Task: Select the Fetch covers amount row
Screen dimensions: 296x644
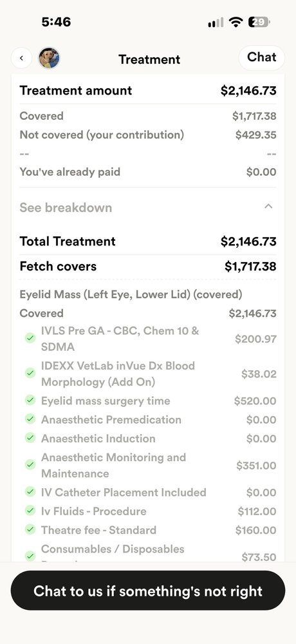Action: 148,266
